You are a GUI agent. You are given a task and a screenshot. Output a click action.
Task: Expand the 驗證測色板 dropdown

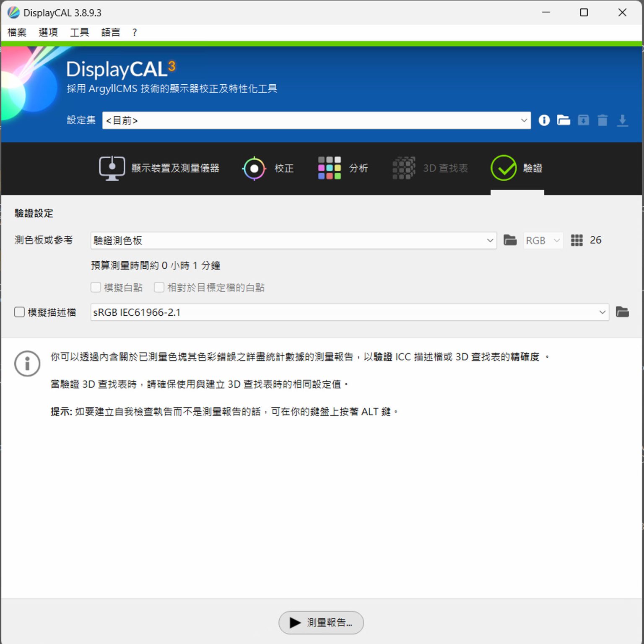(490, 240)
